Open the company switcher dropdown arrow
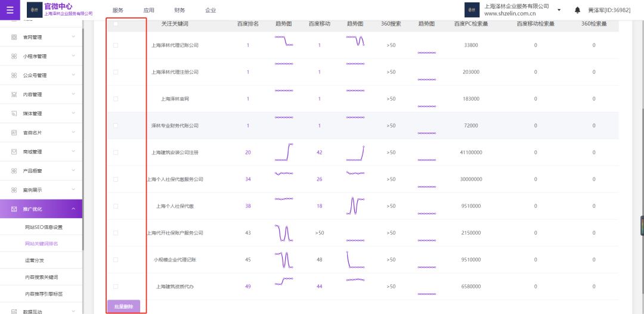This screenshot has height=314, width=644. pyautogui.click(x=559, y=10)
